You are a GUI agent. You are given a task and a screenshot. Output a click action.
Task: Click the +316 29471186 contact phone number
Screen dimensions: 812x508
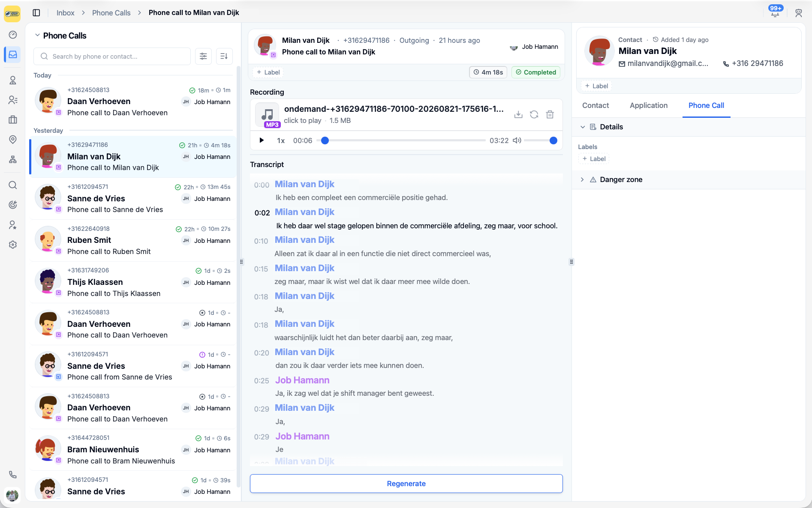click(758, 63)
